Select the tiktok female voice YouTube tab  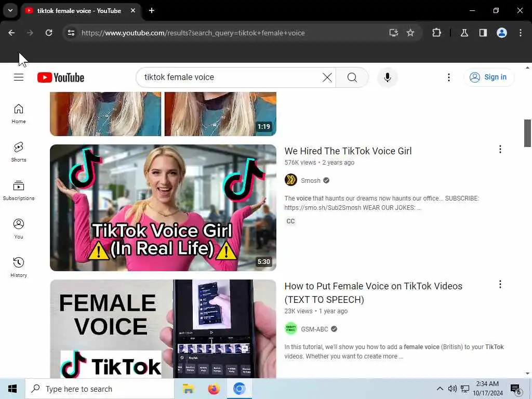[x=79, y=11]
